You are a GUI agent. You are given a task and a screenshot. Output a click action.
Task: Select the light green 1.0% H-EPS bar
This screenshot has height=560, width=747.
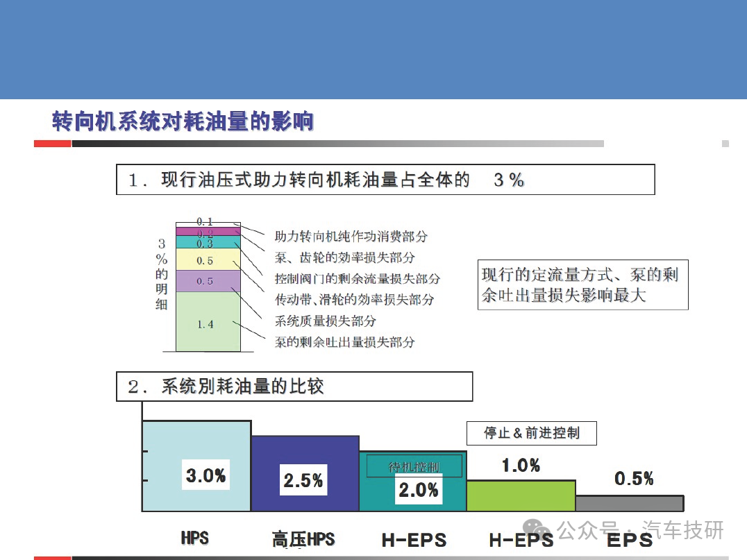click(521, 495)
